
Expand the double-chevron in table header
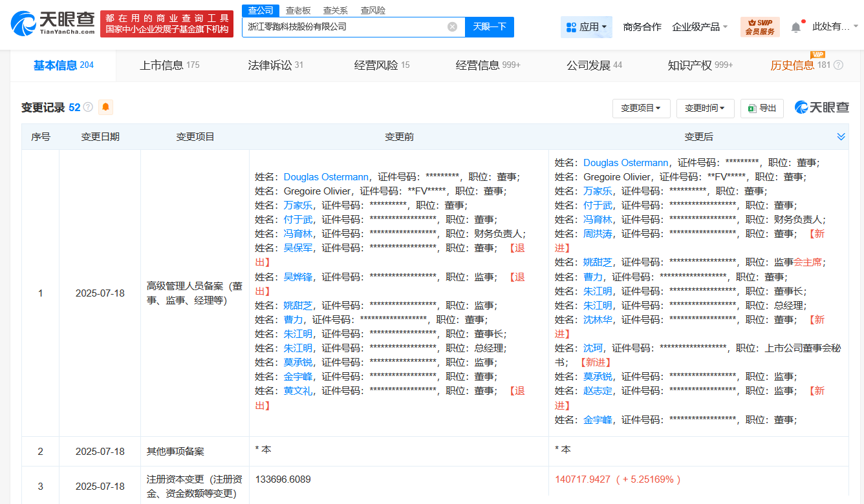(841, 137)
